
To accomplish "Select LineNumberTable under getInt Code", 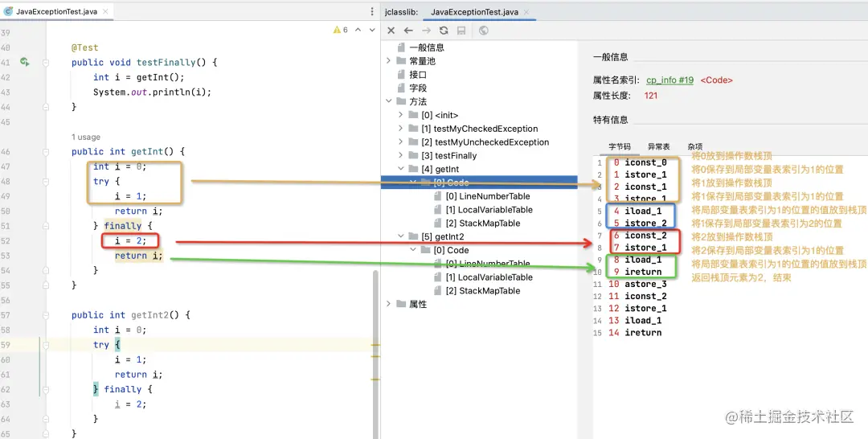I will pos(487,196).
